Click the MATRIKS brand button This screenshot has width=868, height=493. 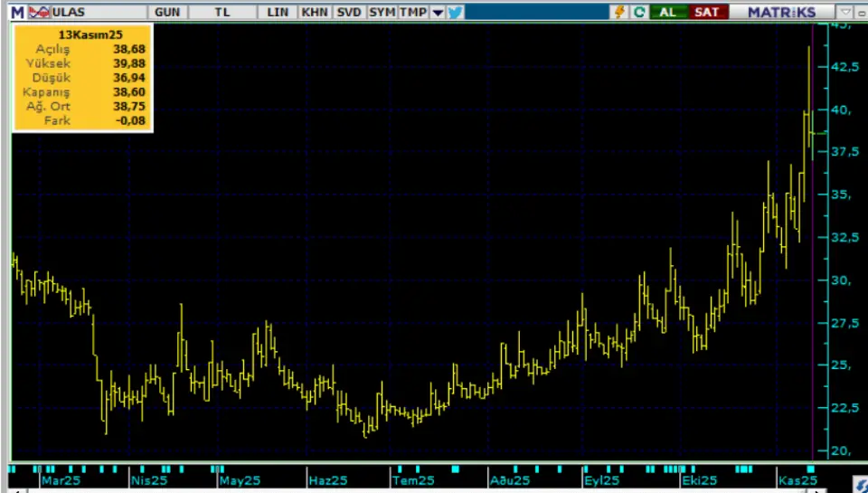[782, 12]
